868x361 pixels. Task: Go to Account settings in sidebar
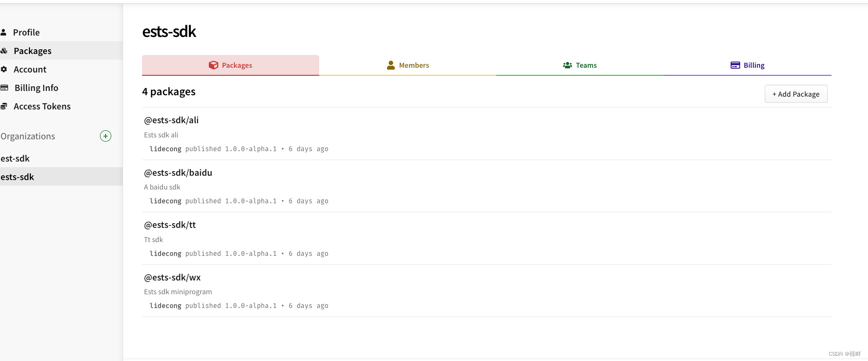(x=62, y=69)
